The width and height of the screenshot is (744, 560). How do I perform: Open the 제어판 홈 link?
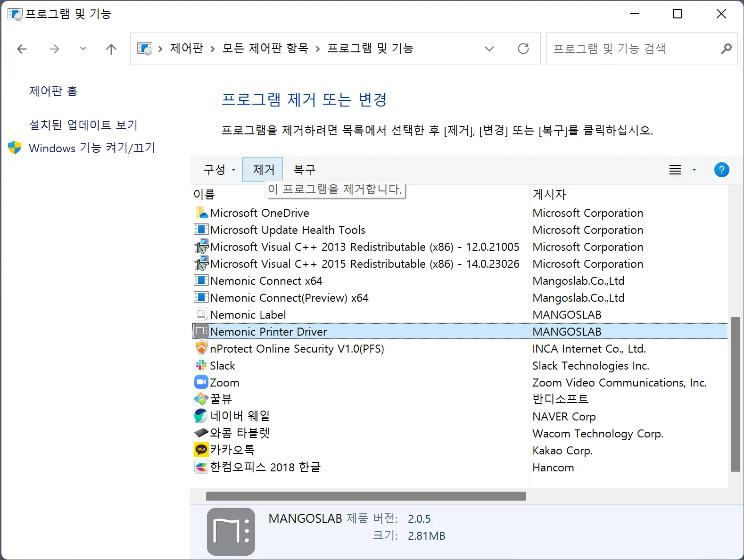[x=53, y=91]
